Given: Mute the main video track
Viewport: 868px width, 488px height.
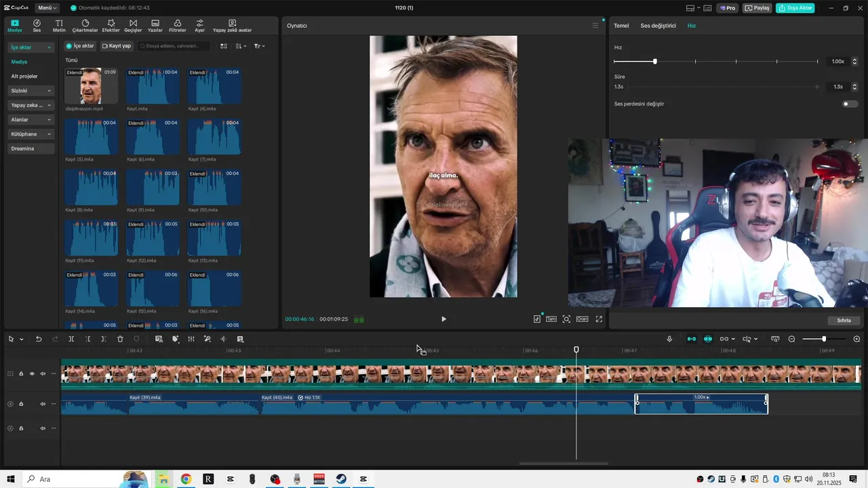Looking at the screenshot, I should coord(43,373).
